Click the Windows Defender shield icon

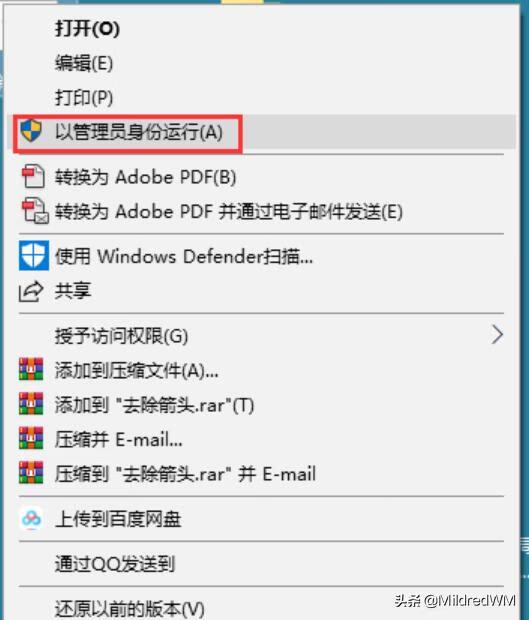[x=34, y=255]
